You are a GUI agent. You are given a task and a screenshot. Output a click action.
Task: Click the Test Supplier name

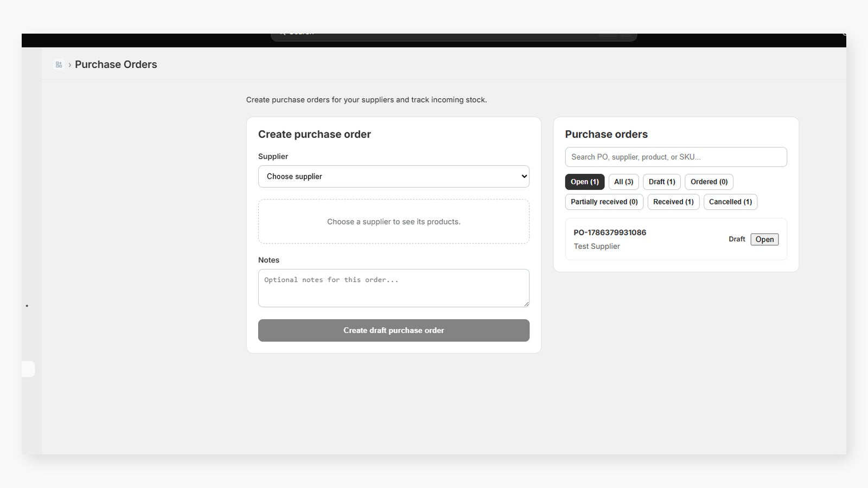tap(597, 246)
